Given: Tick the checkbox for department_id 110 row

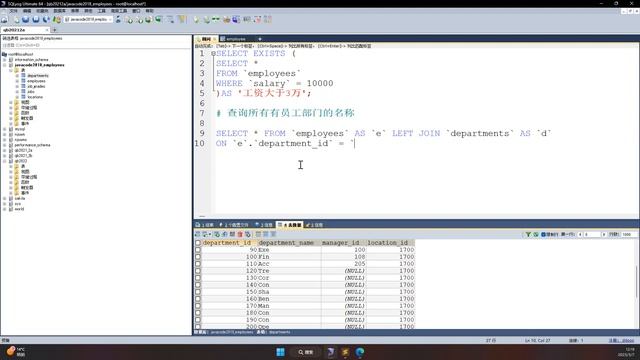Looking at the screenshot, I should [198, 264].
